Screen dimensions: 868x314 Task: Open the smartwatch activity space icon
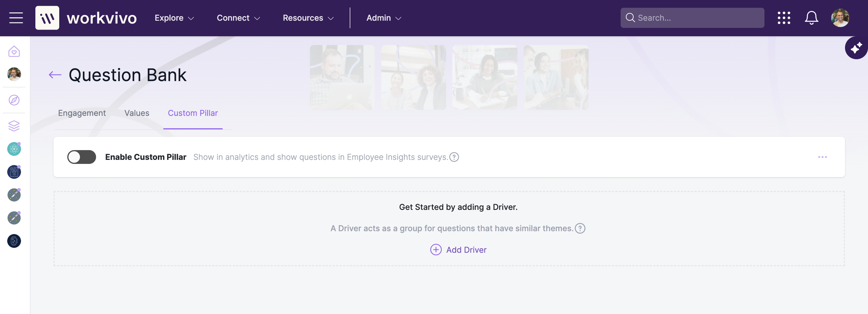click(14, 241)
